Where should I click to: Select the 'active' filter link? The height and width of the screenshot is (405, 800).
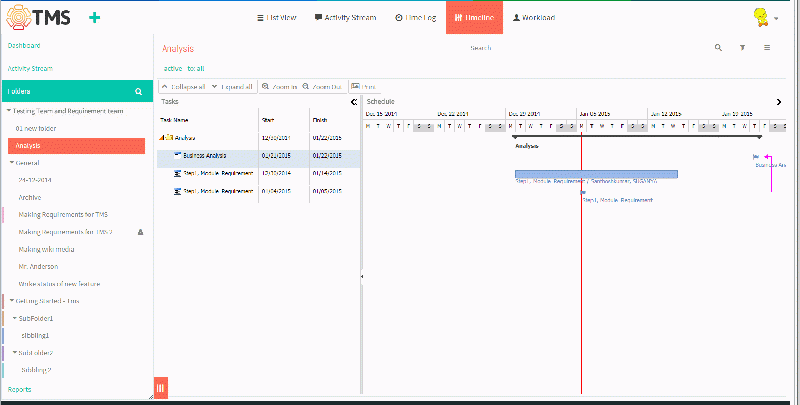[173, 68]
